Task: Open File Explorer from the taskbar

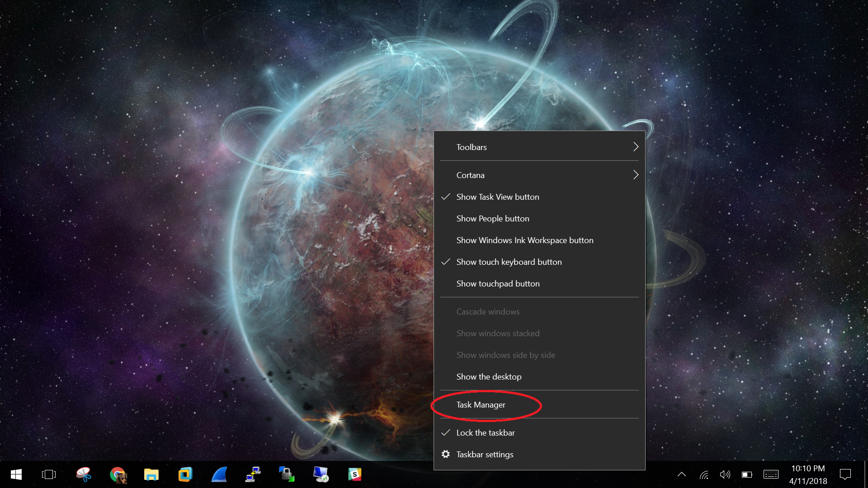Action: coord(151,474)
